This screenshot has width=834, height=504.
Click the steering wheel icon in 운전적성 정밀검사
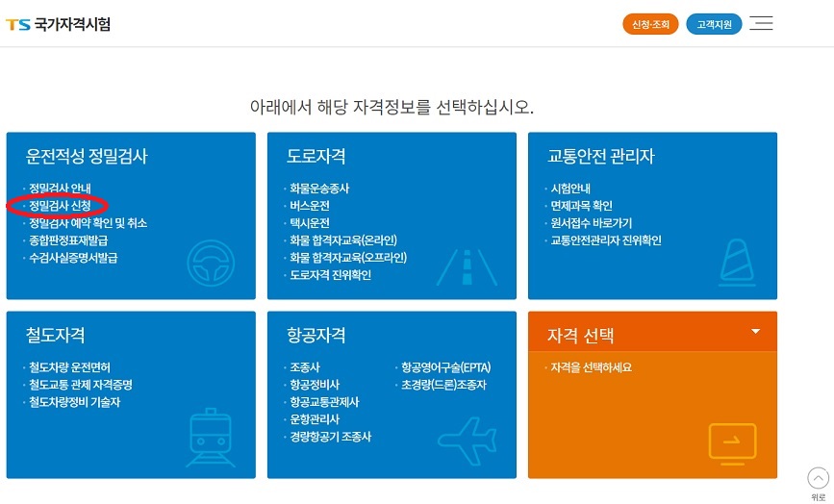coord(211,264)
